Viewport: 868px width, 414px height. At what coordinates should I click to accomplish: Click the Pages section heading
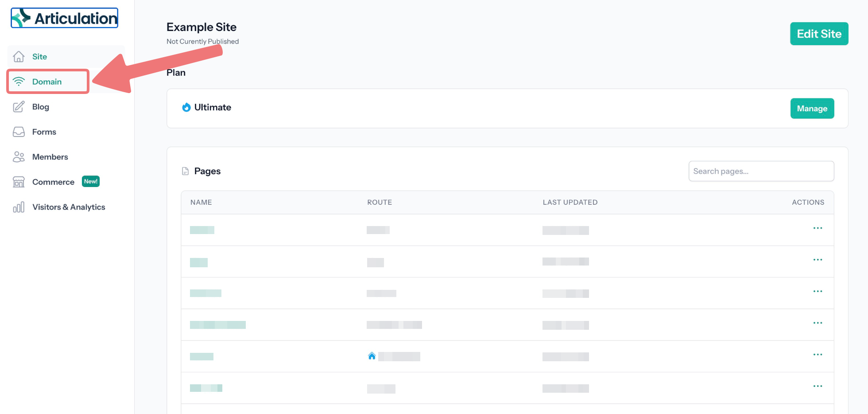(x=207, y=171)
